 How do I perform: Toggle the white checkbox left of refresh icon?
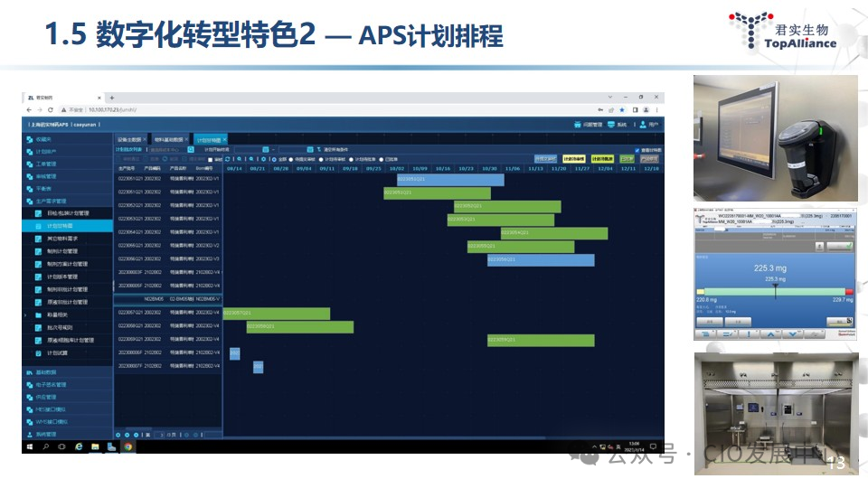click(x=210, y=160)
